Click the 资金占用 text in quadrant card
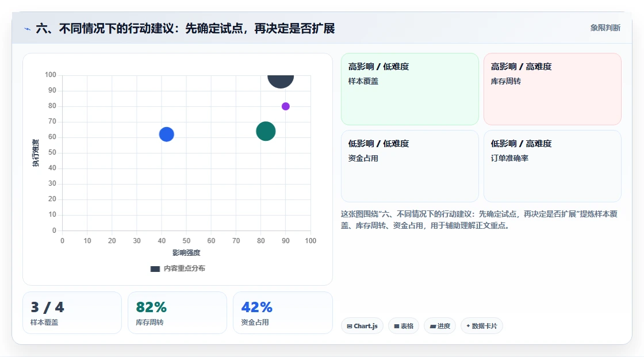 pyautogui.click(x=363, y=158)
